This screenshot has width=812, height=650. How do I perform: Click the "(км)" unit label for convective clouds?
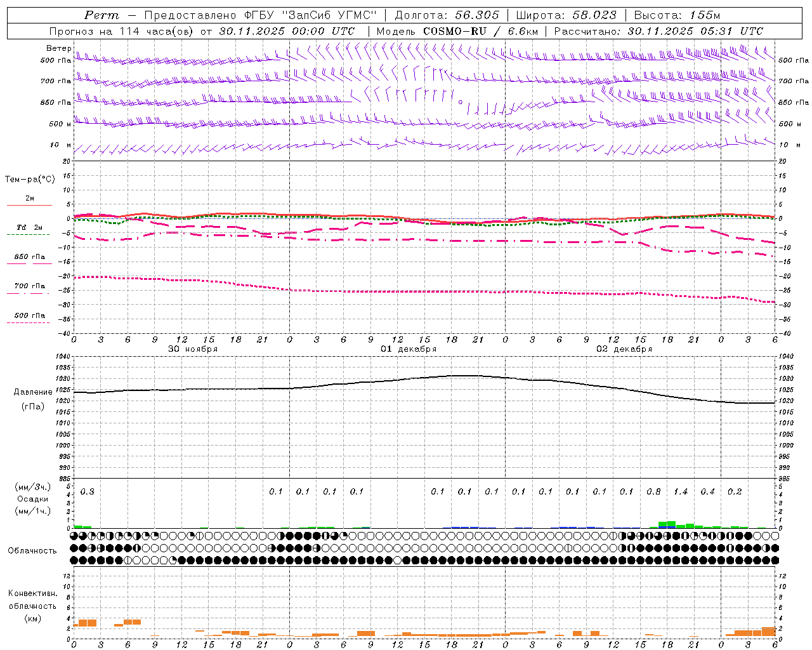pos(33,618)
